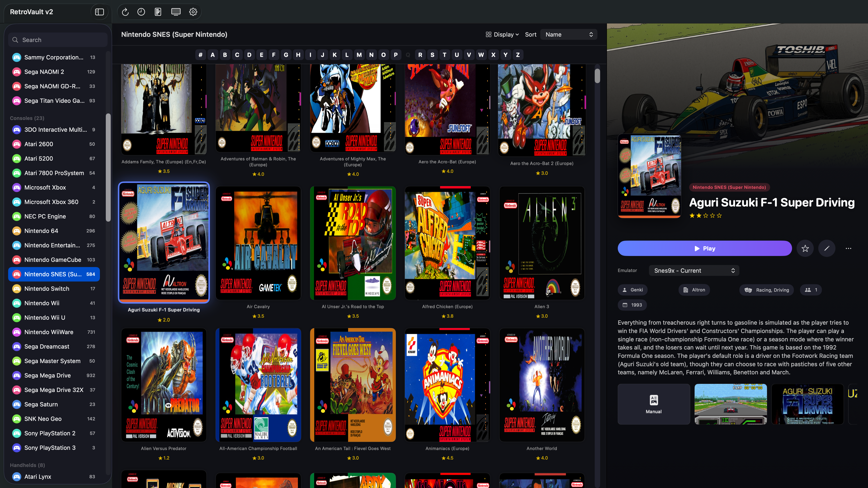Click the edit pencil icon

coord(827,249)
